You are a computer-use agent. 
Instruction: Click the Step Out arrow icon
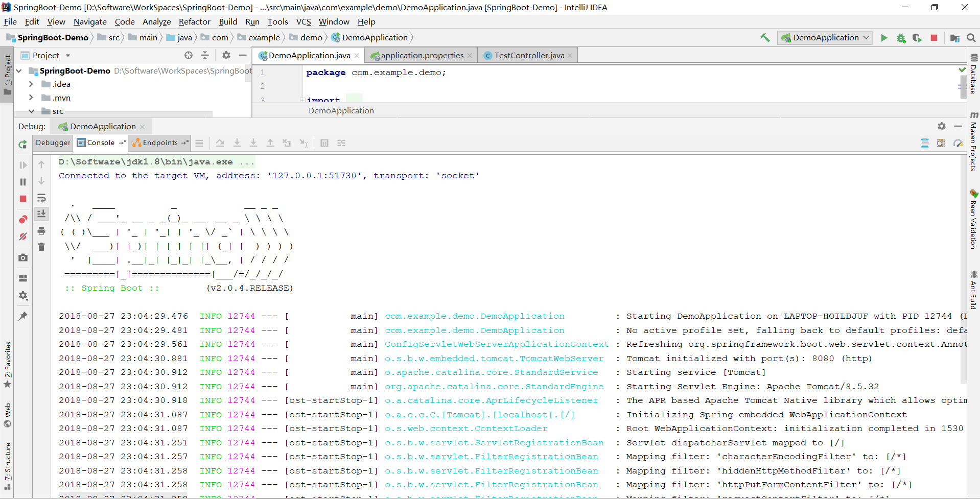(x=270, y=143)
